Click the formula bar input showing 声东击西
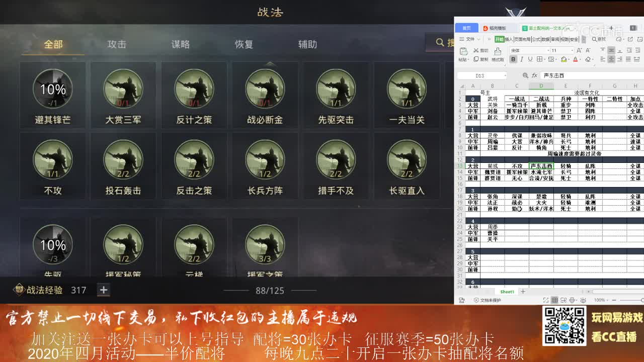This screenshot has width=644, height=362. (x=592, y=75)
